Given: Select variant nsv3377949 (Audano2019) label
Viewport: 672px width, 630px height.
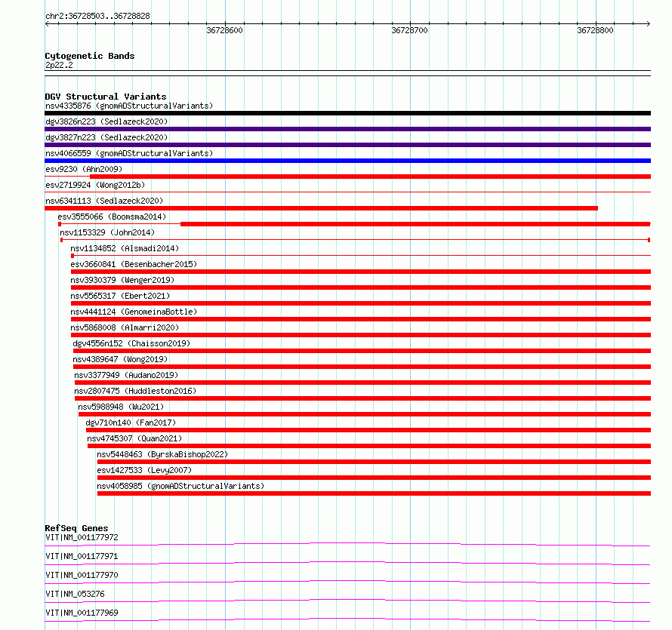Looking at the screenshot, I should click(126, 375).
